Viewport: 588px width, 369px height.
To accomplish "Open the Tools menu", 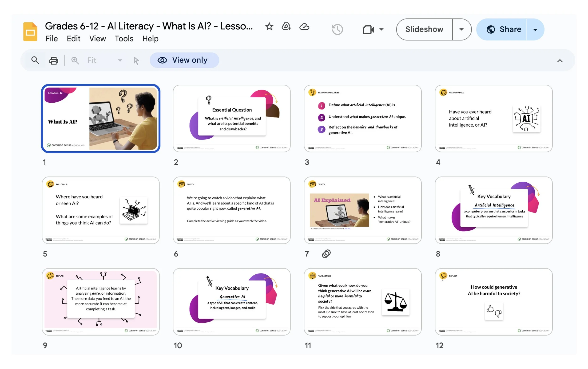I will coord(124,39).
